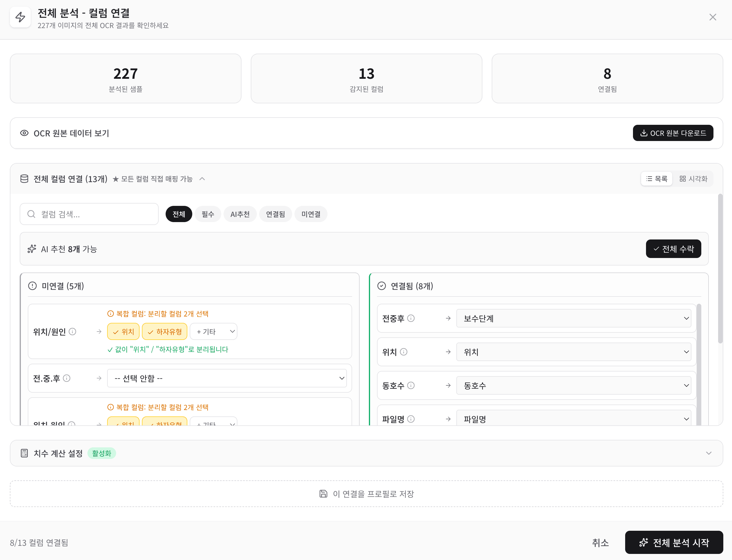Click the connected list inner scrollbar

[699, 364]
